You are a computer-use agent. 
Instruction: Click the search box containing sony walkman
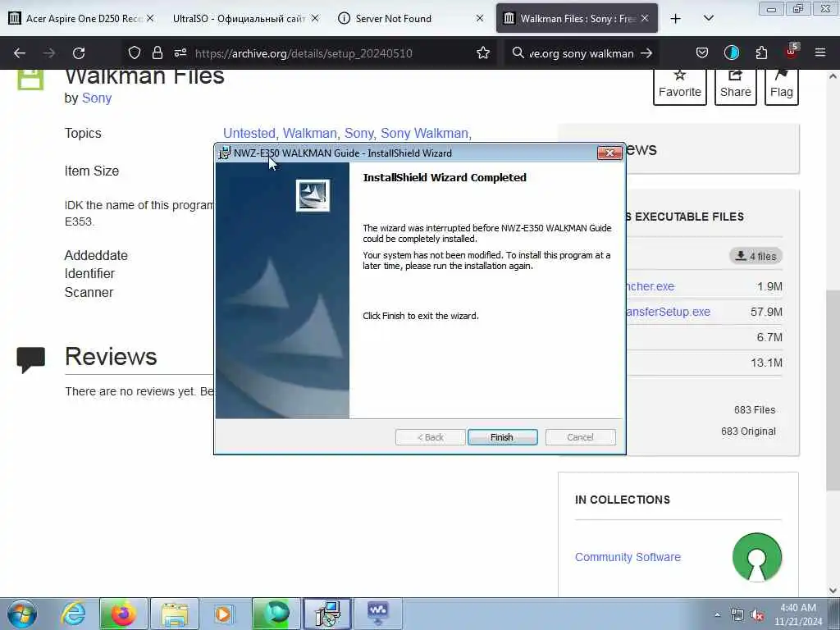click(582, 53)
